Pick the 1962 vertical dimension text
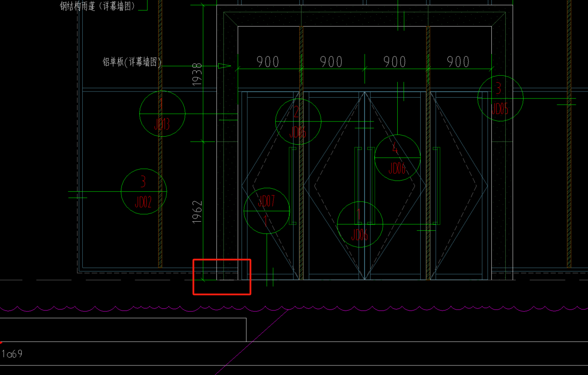 (x=197, y=212)
